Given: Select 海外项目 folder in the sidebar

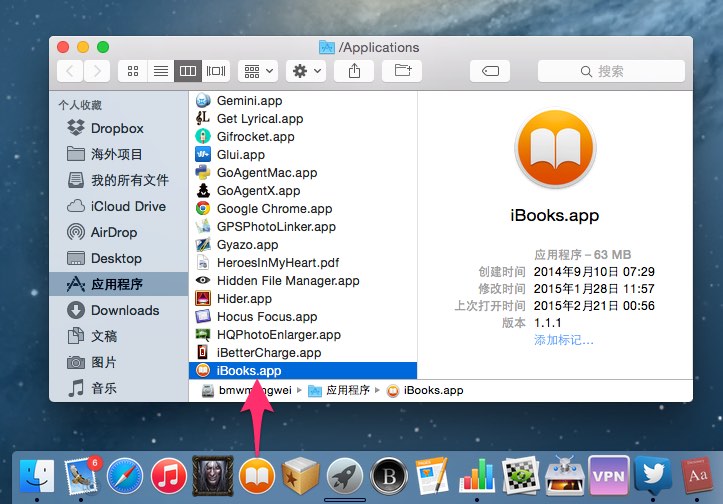Looking at the screenshot, I should tap(119, 154).
